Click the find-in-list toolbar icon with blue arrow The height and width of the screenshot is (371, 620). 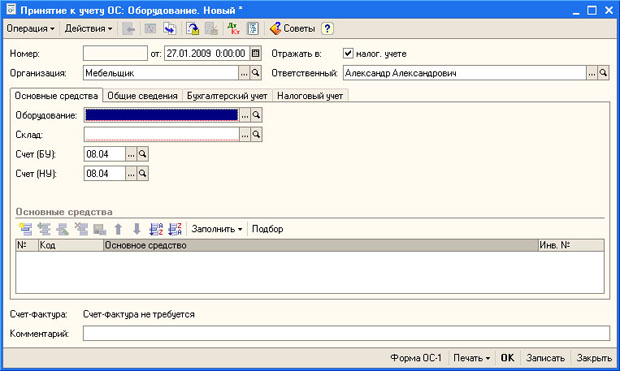click(170, 28)
